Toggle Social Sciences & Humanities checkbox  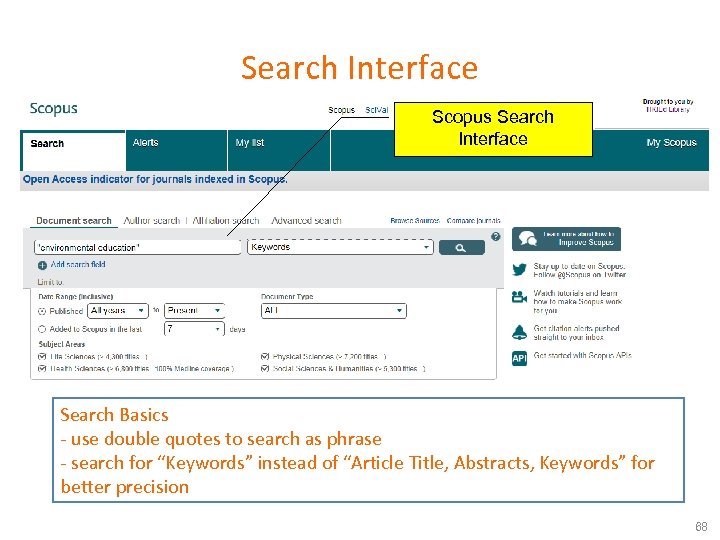pos(265,368)
